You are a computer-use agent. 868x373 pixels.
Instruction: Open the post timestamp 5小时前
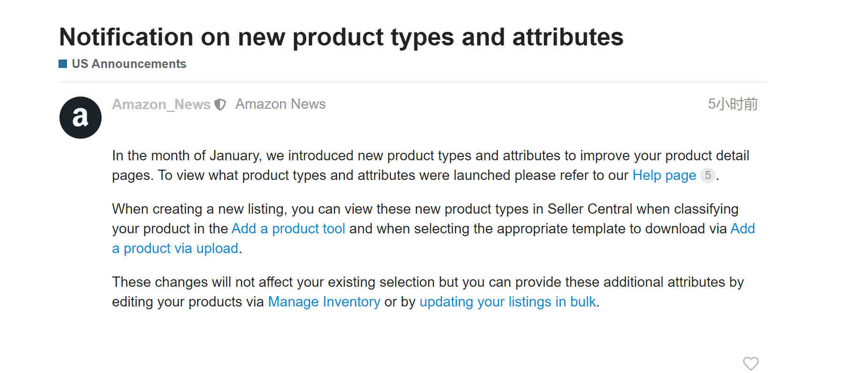(x=733, y=104)
